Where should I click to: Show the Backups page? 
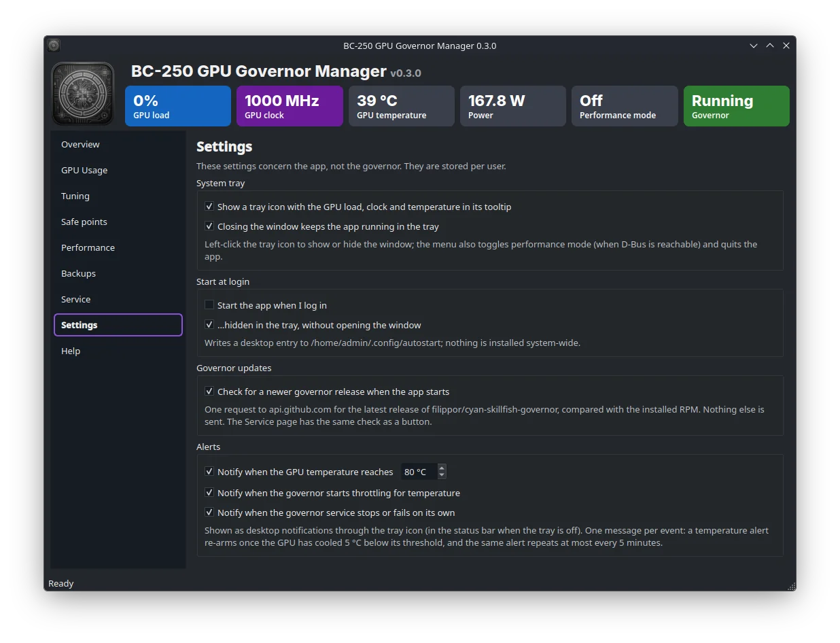point(118,273)
